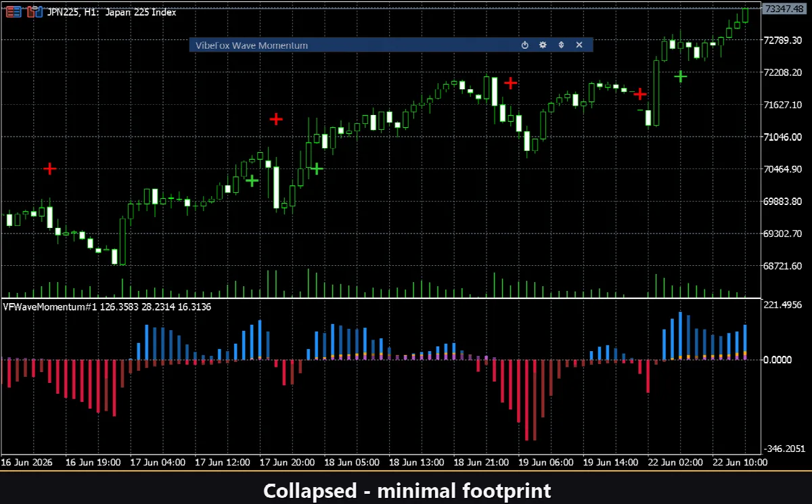Viewport: 812px width, 504px height.
Task: Select the rightmost green plus signal marker
Action: (x=681, y=76)
